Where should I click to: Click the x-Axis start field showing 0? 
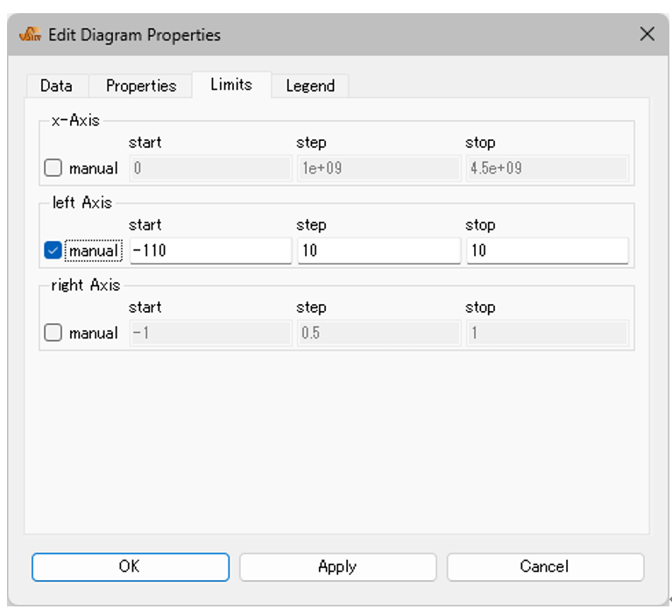click(x=211, y=167)
